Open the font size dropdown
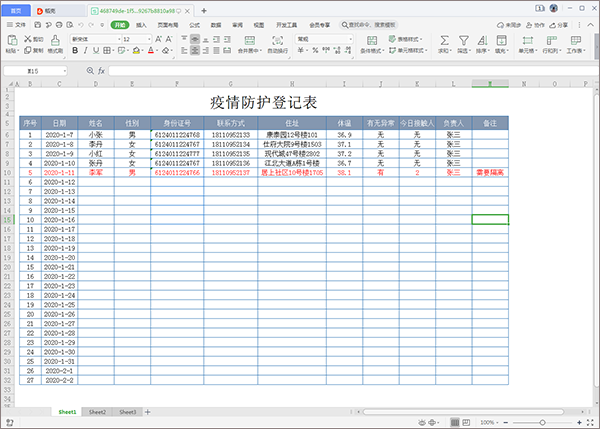Image resolution: width=600 pixels, height=429 pixels. point(150,39)
